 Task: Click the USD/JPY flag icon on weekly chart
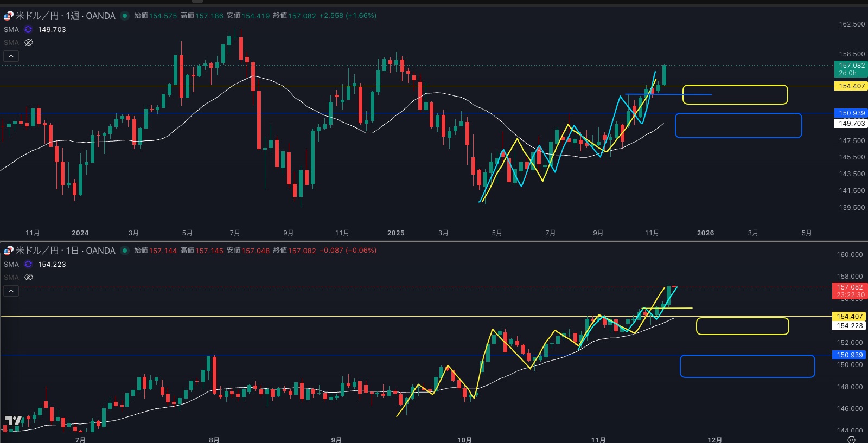(x=8, y=16)
